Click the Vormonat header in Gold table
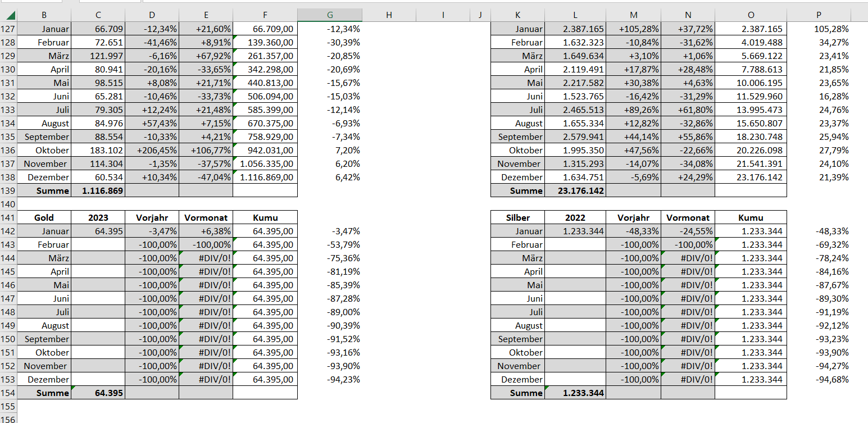Viewport: 868px width, 423px height. coord(206,218)
